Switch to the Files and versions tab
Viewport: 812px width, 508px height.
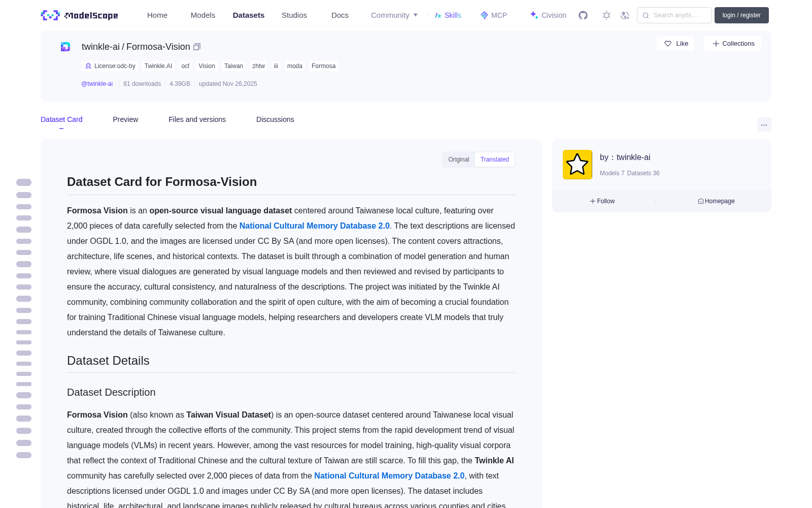click(197, 119)
